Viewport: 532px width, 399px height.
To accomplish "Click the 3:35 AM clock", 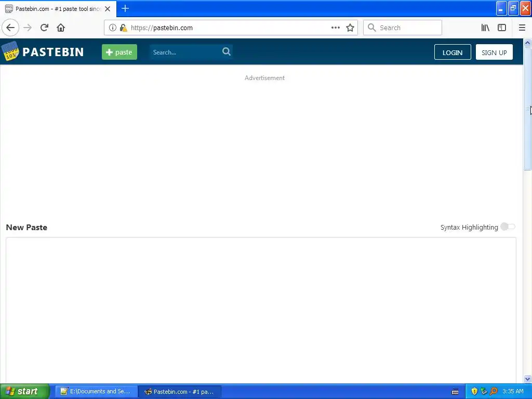I will click(513, 391).
